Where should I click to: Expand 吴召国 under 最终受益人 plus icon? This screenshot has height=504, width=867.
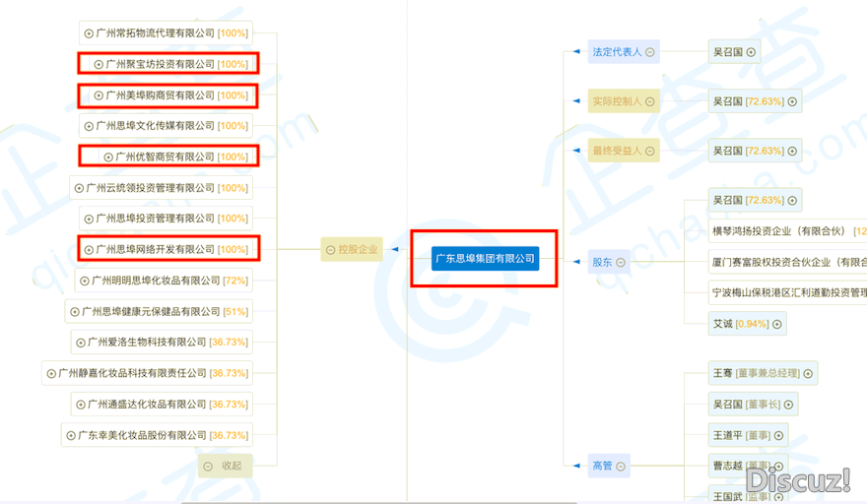click(x=792, y=151)
